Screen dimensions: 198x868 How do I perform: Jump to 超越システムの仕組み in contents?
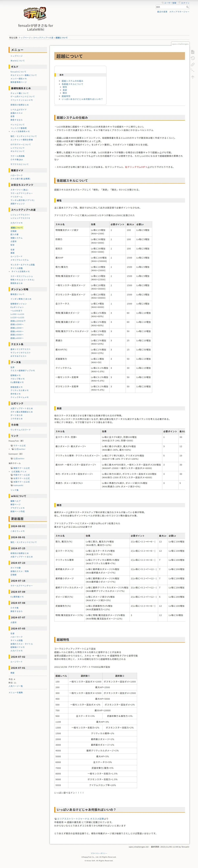(x=72, y=81)
